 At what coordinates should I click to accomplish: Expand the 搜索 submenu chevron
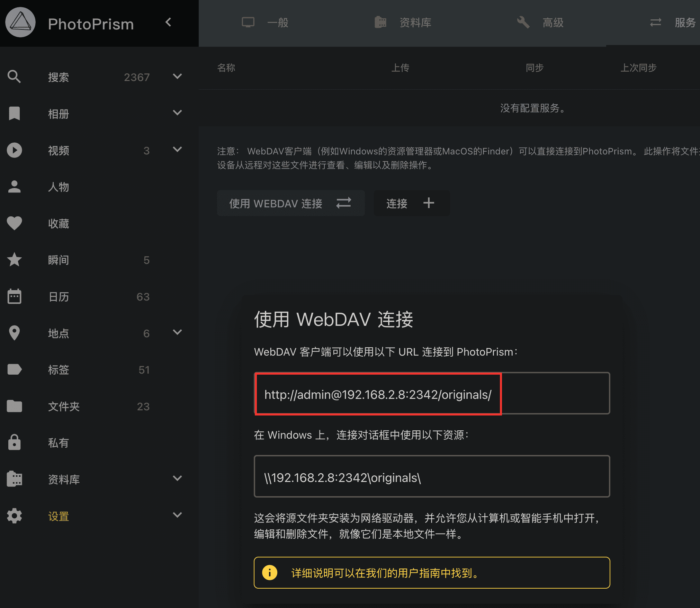pyautogui.click(x=177, y=77)
